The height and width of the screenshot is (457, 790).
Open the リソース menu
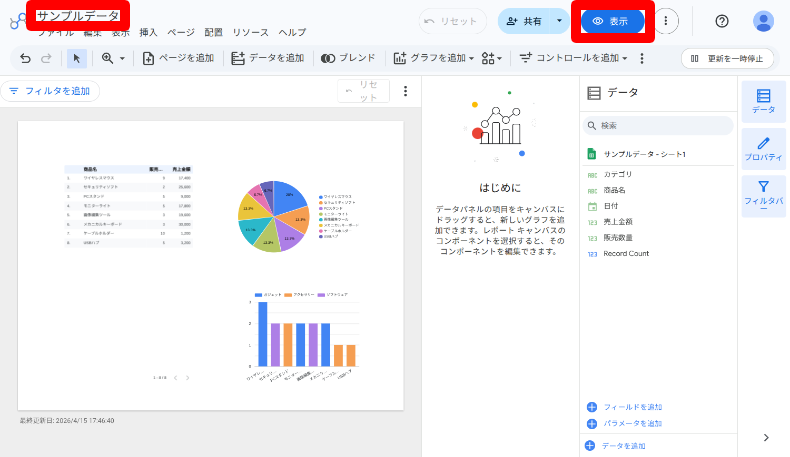tap(250, 32)
